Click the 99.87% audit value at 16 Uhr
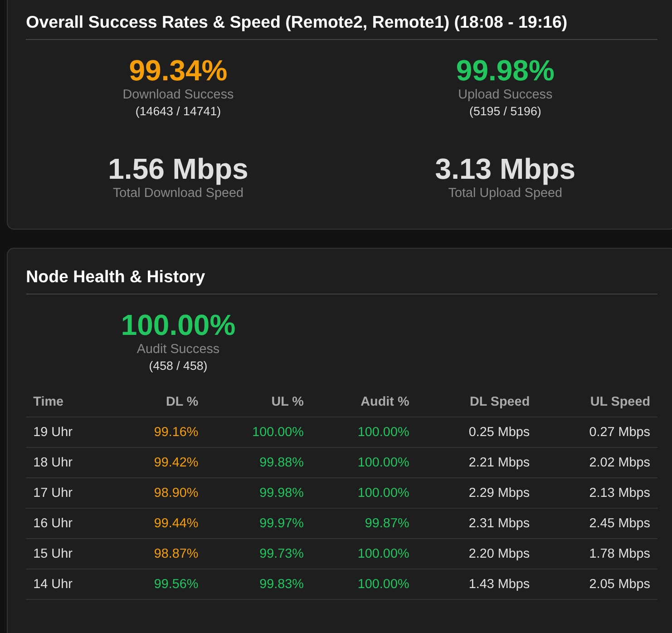 pos(387,523)
